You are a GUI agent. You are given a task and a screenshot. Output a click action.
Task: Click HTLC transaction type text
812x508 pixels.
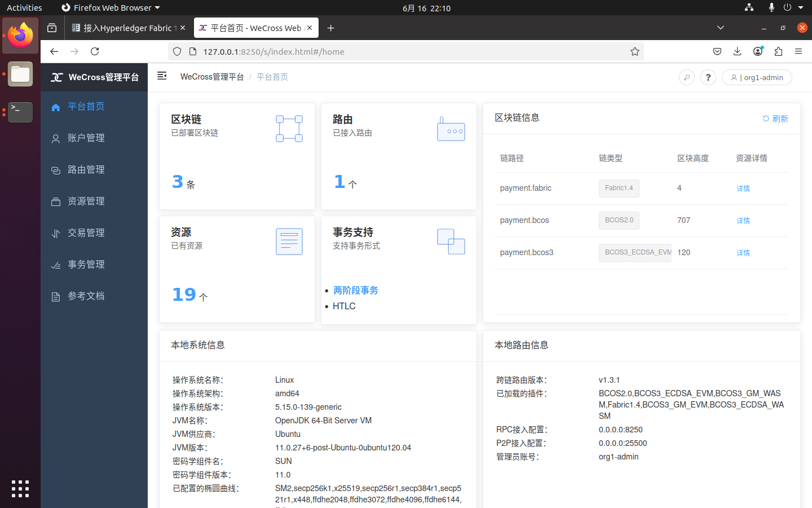pyautogui.click(x=344, y=306)
